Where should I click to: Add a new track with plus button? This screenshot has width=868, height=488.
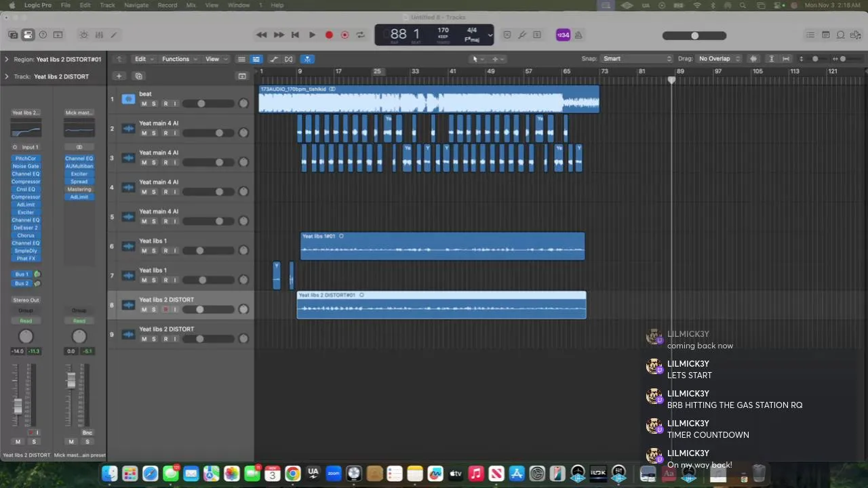click(119, 76)
